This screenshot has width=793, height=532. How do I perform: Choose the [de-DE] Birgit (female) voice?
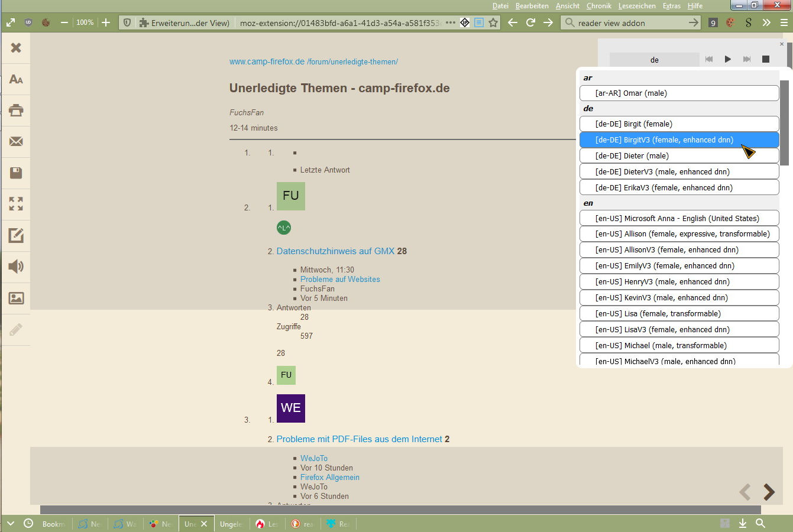point(679,124)
